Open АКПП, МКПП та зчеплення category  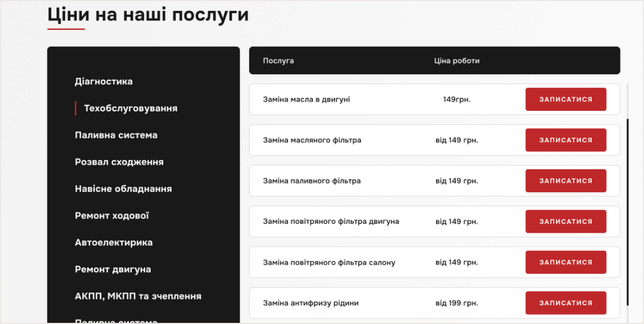coord(138,296)
